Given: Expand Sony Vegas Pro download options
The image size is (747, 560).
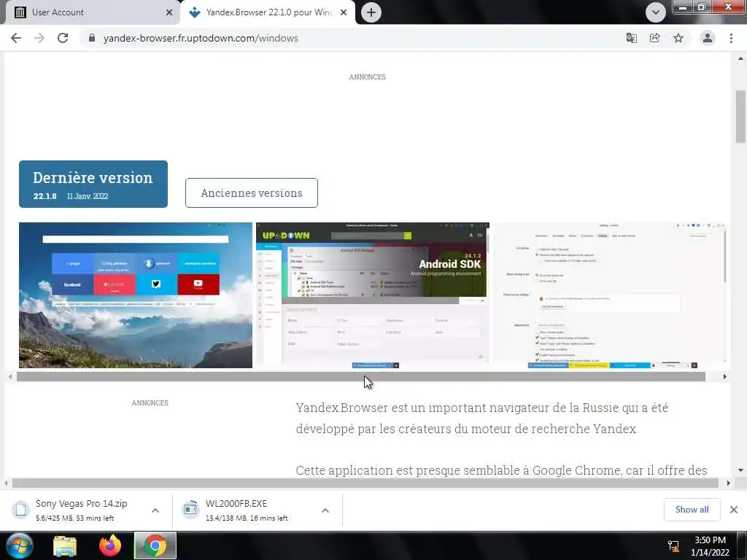Looking at the screenshot, I should pos(155,510).
